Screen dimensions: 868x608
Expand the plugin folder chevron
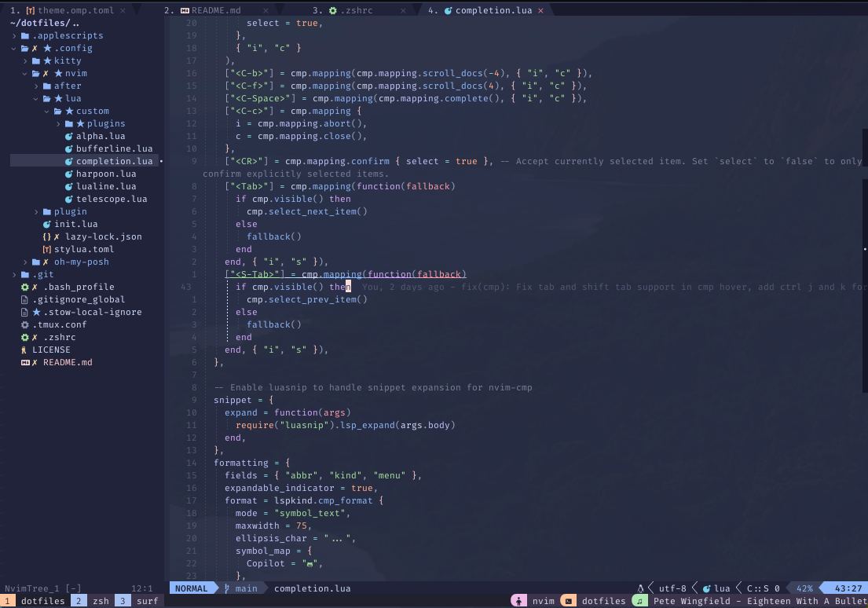click(x=36, y=211)
